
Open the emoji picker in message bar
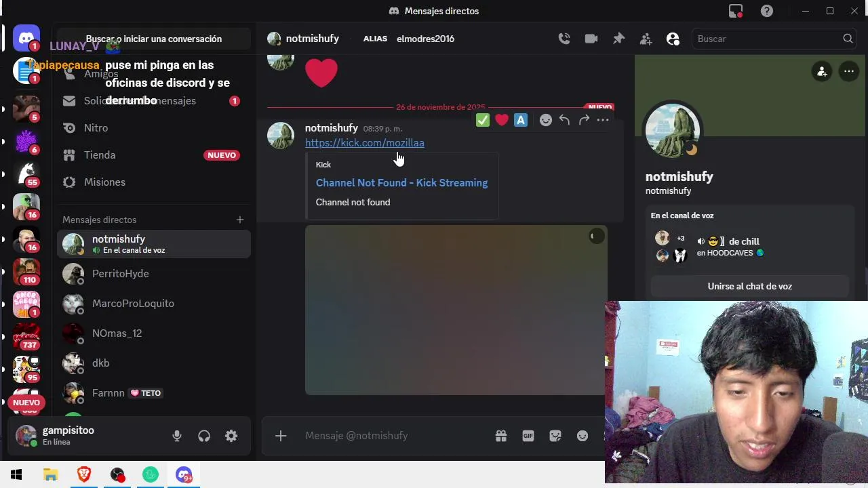click(x=583, y=436)
